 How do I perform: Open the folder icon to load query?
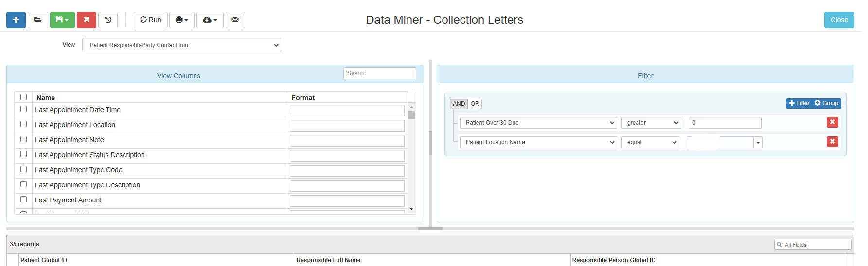pos(38,20)
